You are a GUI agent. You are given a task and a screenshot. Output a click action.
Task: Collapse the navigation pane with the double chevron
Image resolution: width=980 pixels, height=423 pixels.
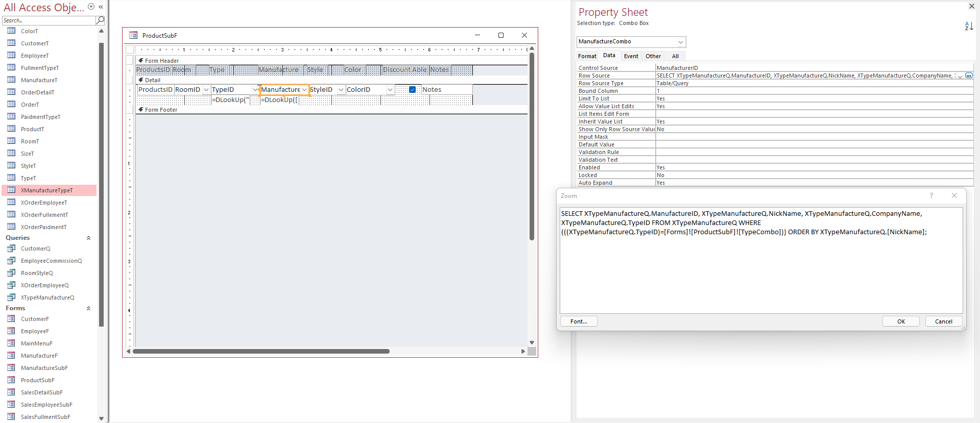pos(101,7)
